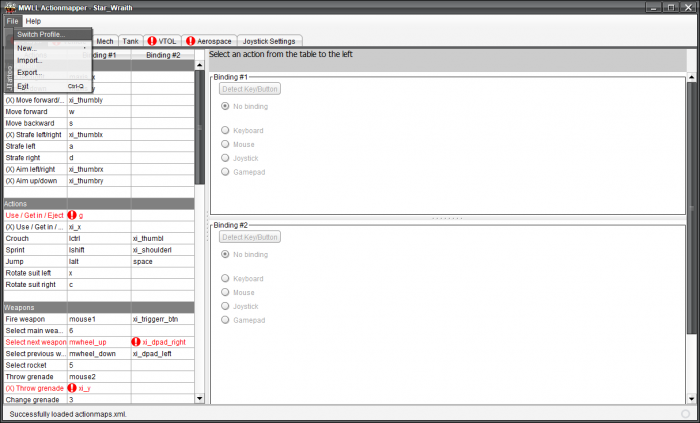Click the red alert icon on Aerospace tab
Image resolution: width=700 pixels, height=423 pixels.
point(190,41)
